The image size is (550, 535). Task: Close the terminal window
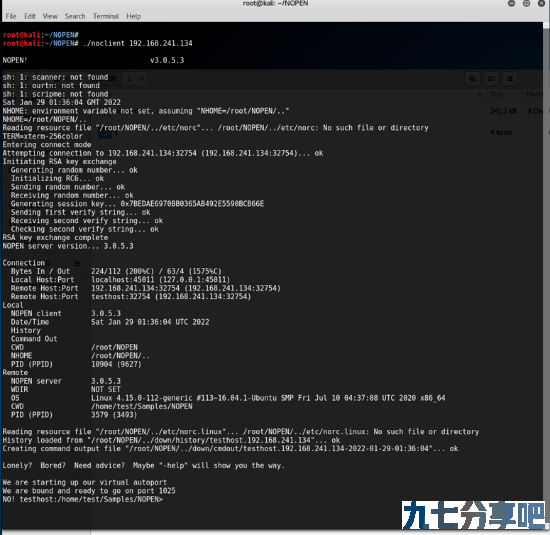pyautogui.click(x=542, y=4)
